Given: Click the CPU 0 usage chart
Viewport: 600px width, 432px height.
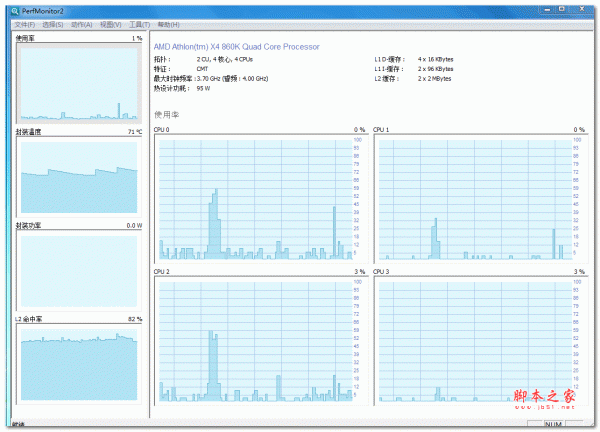Looking at the screenshot, I should 261,199.
